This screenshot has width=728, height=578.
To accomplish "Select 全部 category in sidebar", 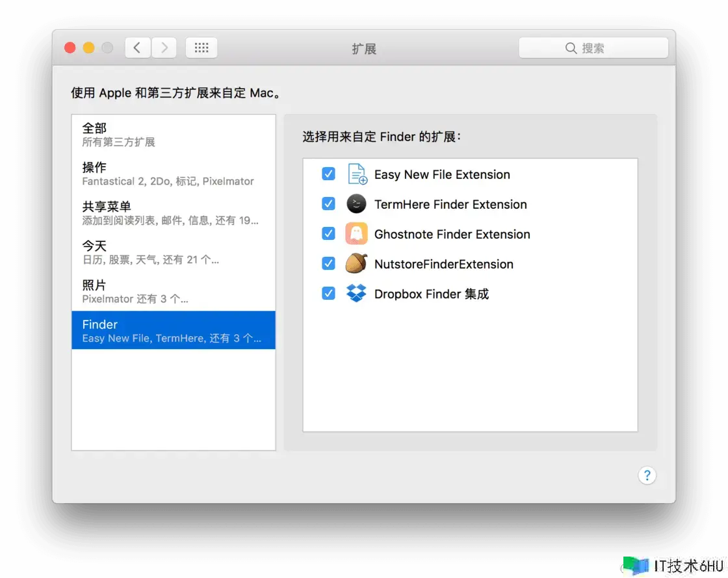I will point(174,134).
